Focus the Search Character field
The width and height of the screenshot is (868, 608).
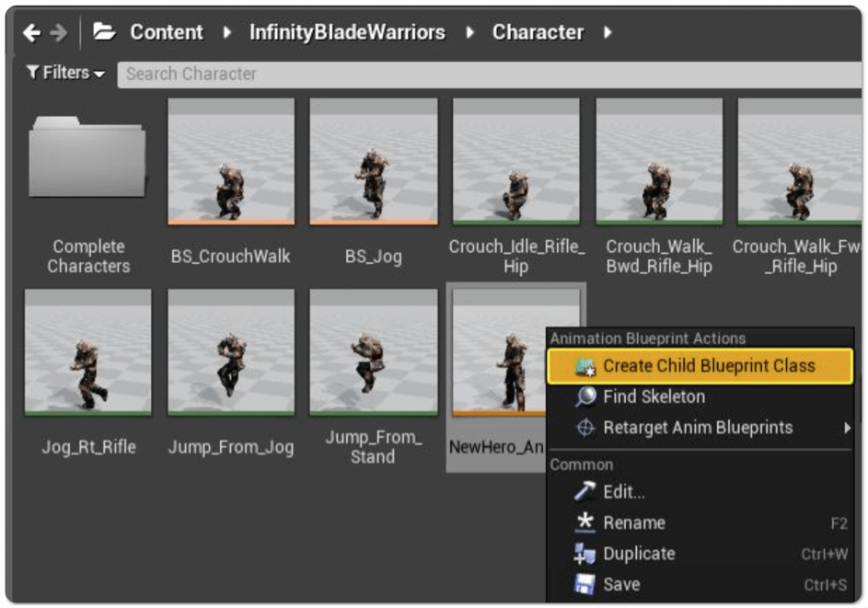490,75
